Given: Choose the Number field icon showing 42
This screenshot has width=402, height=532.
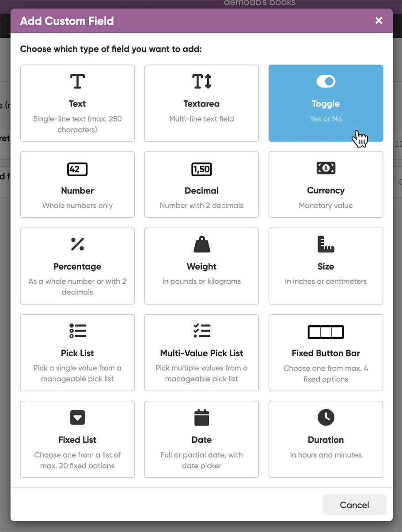Looking at the screenshot, I should (77, 169).
